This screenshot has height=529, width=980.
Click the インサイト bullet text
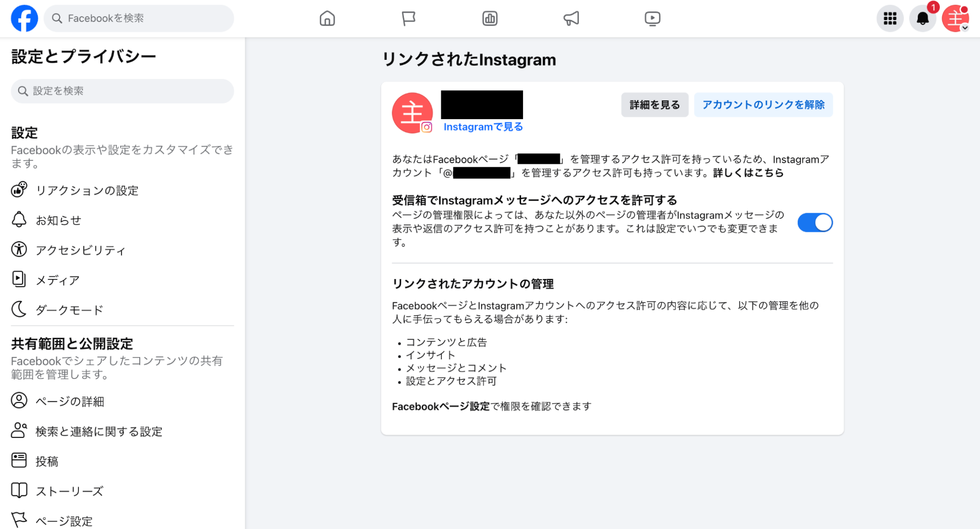click(430, 355)
